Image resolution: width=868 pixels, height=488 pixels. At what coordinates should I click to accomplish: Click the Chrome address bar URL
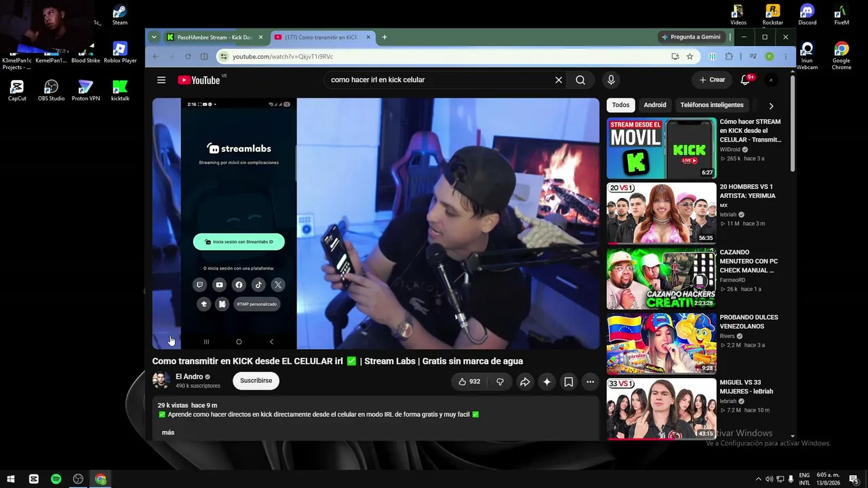[283, 56]
